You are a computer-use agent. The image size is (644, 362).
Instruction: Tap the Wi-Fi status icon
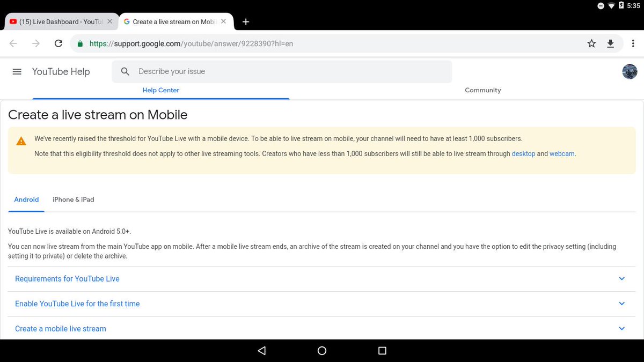point(611,5)
